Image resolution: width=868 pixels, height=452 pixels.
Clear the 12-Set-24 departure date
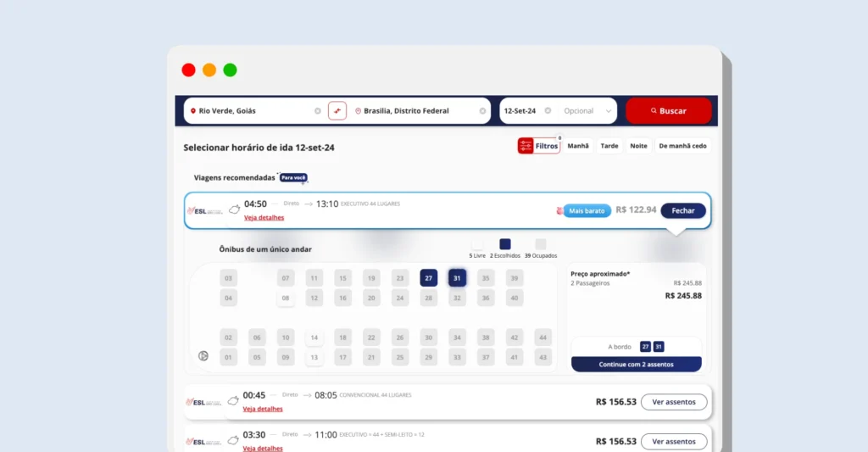[x=548, y=111]
